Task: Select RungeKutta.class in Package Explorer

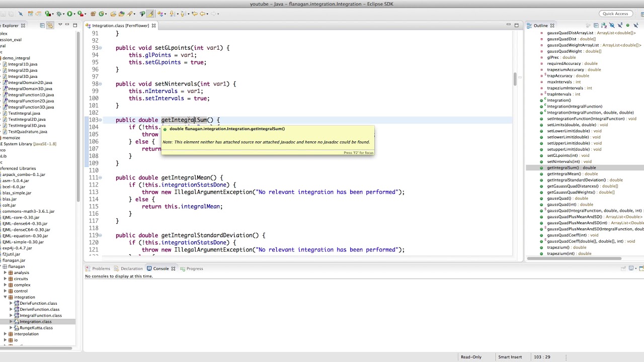Action: pos(36,328)
